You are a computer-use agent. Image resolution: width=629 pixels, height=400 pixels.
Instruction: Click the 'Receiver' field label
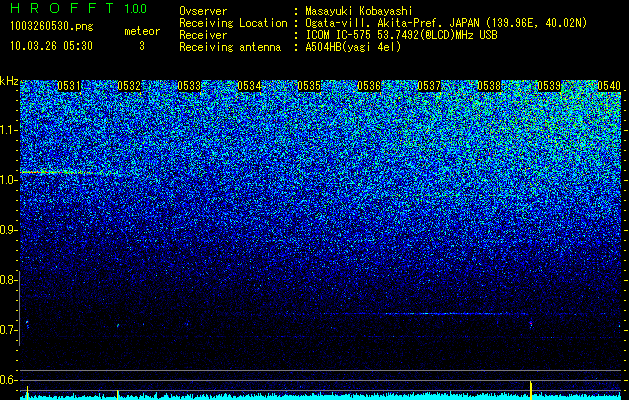203,35
